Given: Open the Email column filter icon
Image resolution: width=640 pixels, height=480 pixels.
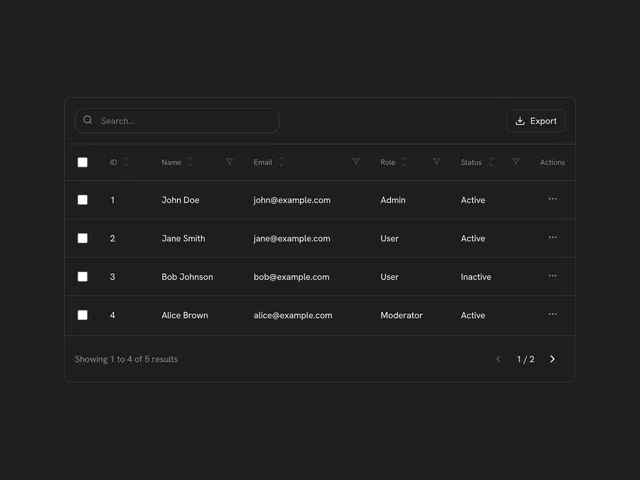Looking at the screenshot, I should pos(356,162).
